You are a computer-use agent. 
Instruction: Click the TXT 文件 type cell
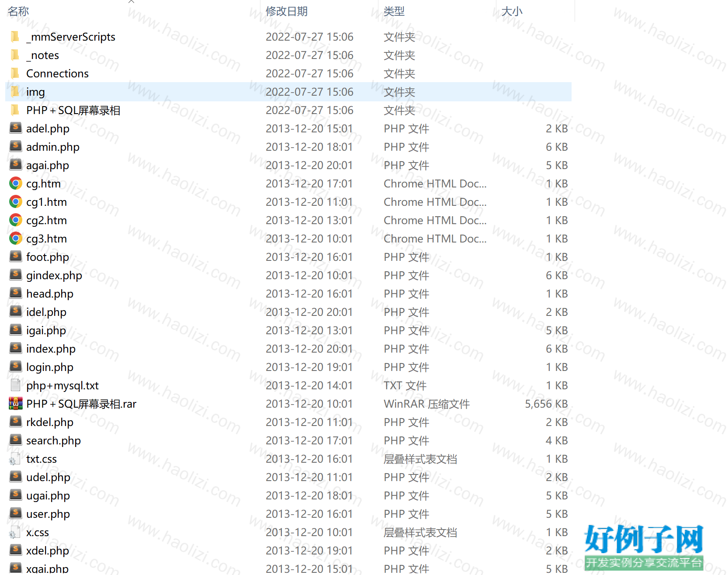click(405, 385)
